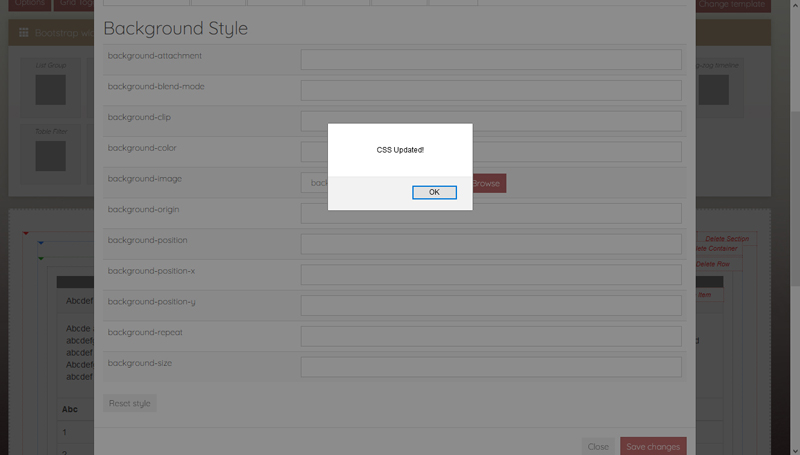This screenshot has width=800, height=455.
Task: Collapse the green row arrow
Action: pos(40,257)
